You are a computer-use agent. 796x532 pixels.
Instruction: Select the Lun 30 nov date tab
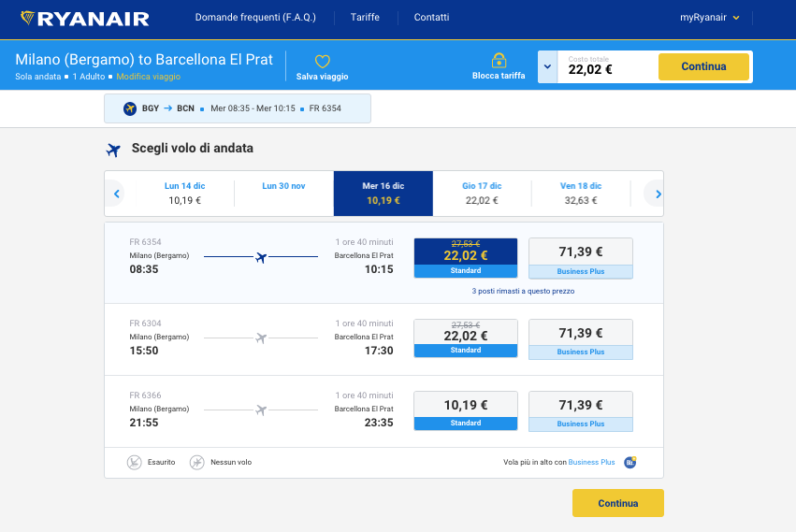283,194
